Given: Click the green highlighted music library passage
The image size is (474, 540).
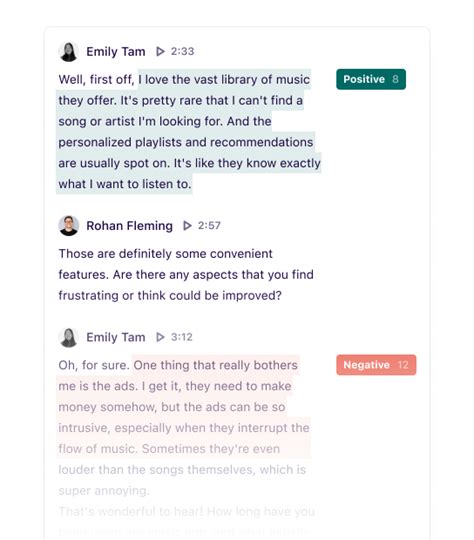Looking at the screenshot, I should 188,132.
